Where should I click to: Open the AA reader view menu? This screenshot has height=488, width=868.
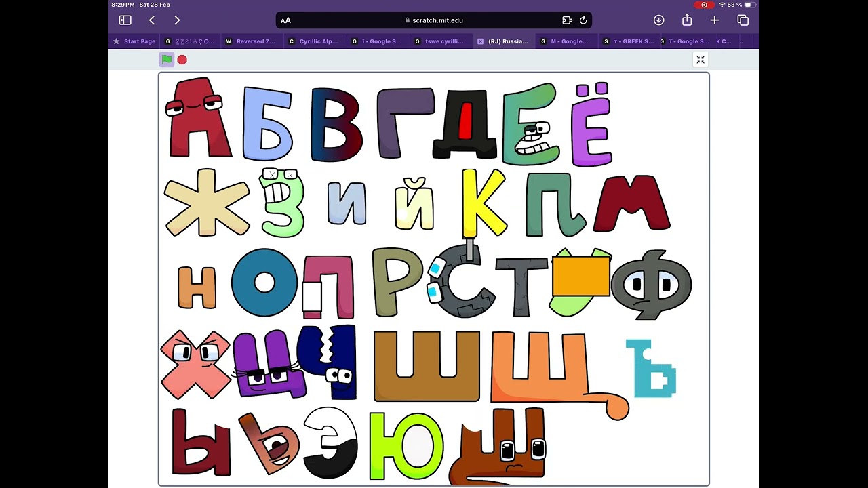[285, 20]
